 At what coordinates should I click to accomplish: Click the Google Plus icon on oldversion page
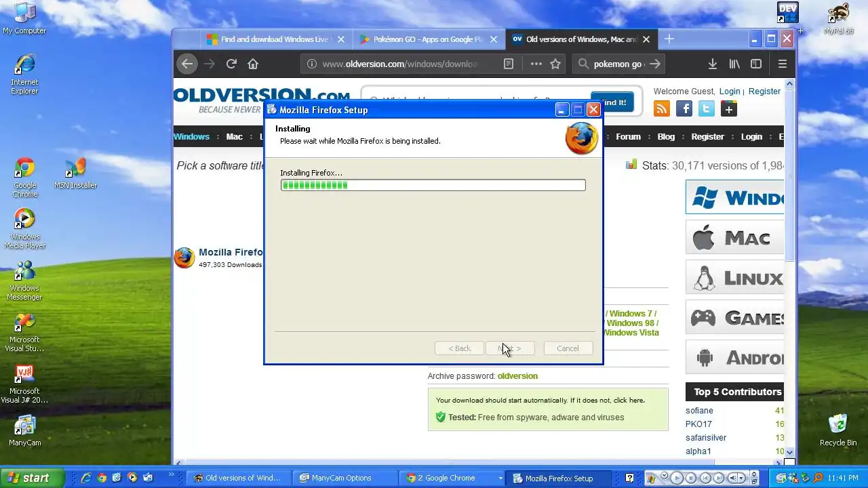pos(729,108)
